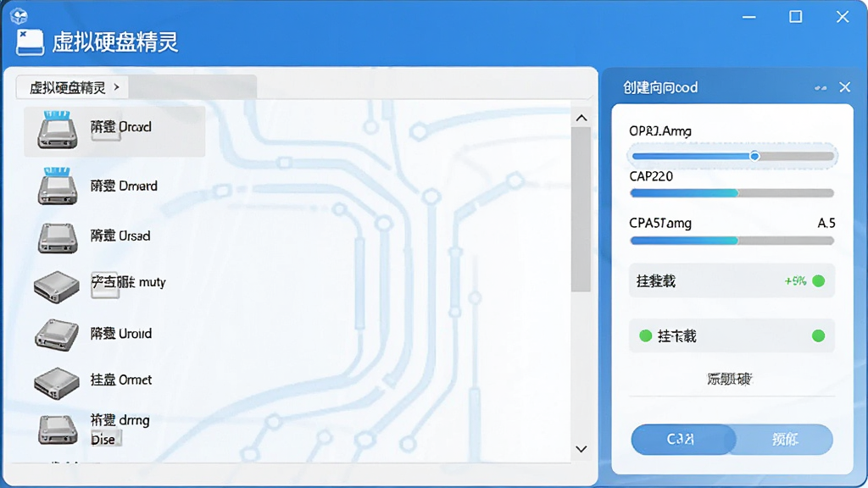Image resolution: width=868 pixels, height=488 pixels.
Task: Toggle the green dot at the right end of the second mount row
Action: tap(818, 335)
